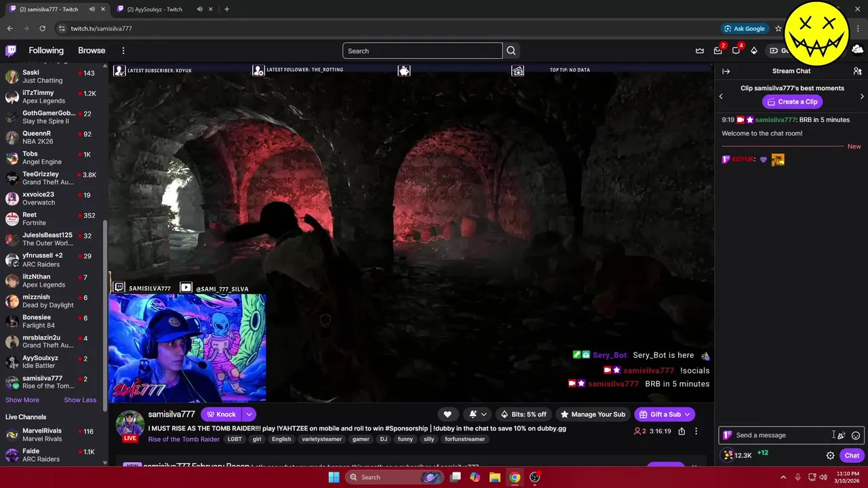Open the Rise of the Tomb Raider link
The image size is (868, 488).
[x=184, y=439]
